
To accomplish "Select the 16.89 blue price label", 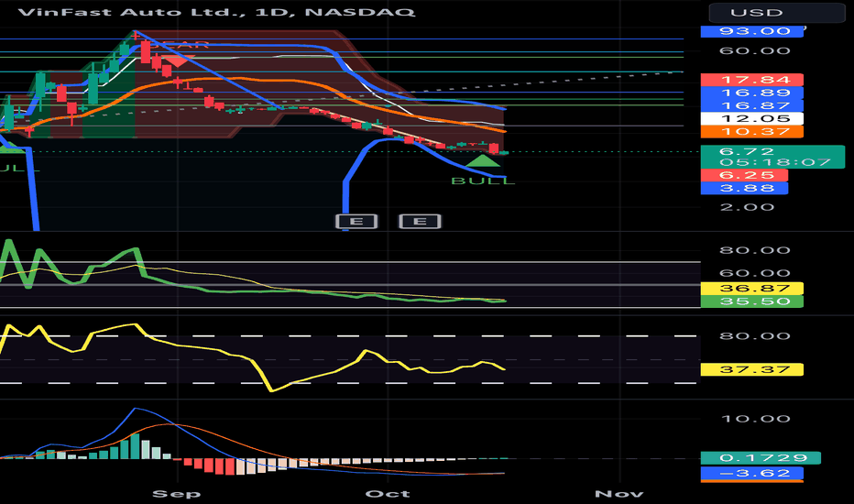I will (752, 93).
